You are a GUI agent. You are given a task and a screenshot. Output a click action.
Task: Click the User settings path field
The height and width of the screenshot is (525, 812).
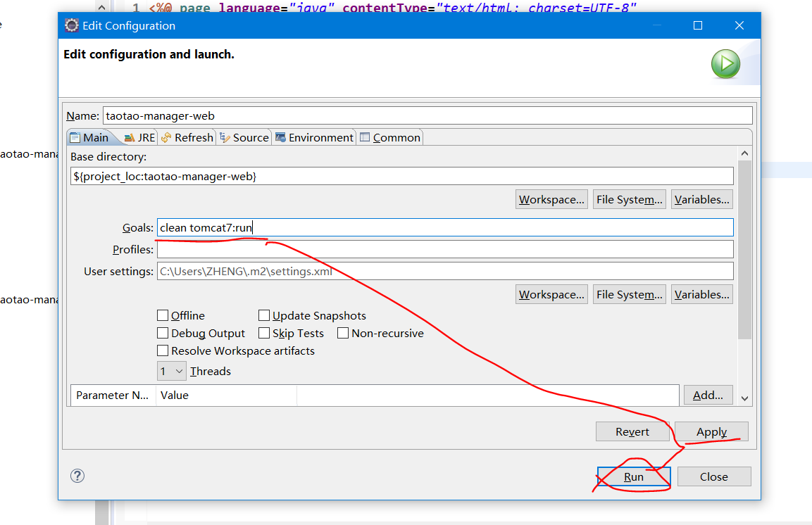click(x=445, y=271)
